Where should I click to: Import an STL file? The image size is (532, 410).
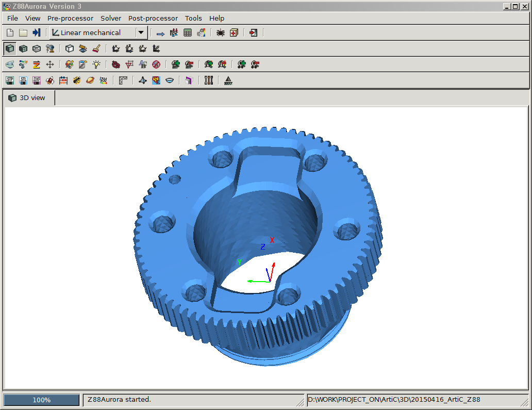[x=23, y=80]
